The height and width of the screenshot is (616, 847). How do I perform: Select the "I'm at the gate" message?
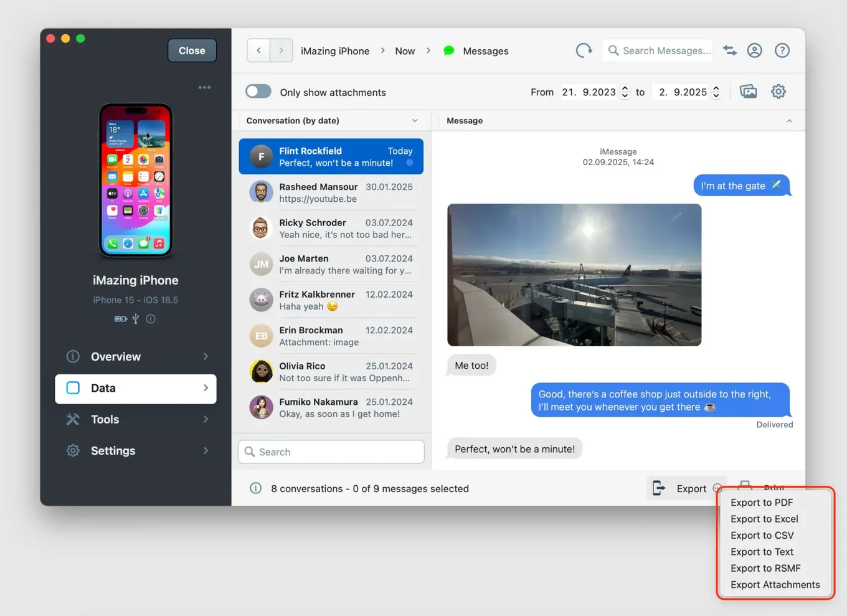coord(742,186)
